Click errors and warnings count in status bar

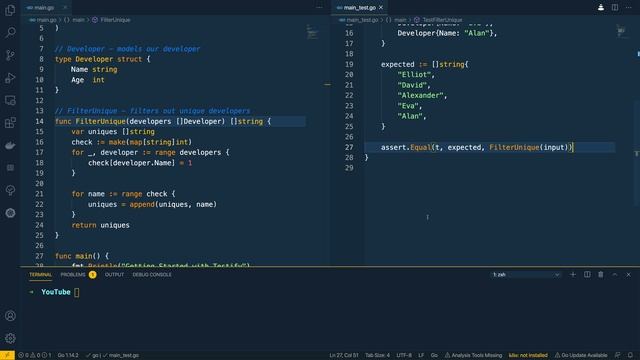35,355
